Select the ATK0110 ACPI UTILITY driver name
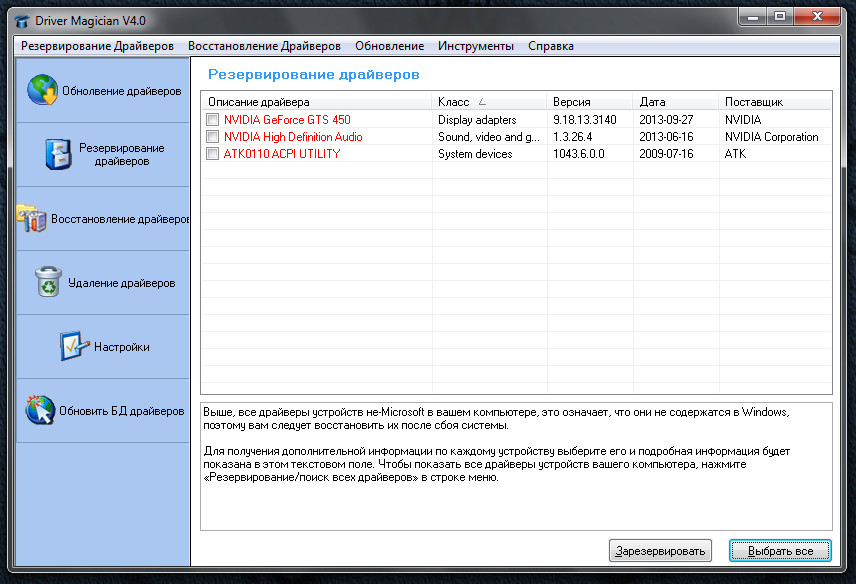 click(x=282, y=154)
